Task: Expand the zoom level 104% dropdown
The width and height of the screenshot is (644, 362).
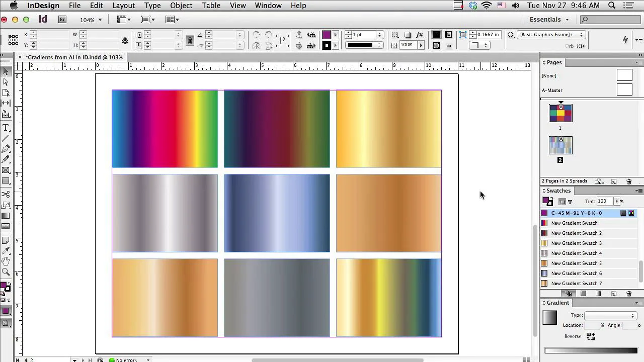Action: point(91,20)
